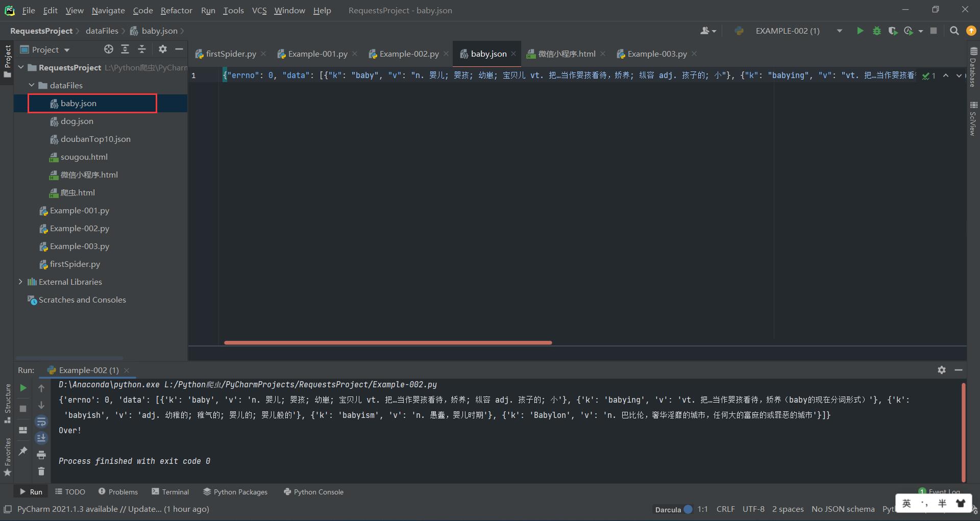Open Search Everywhere magnifier icon
This screenshot has height=521, width=980.
(x=954, y=31)
